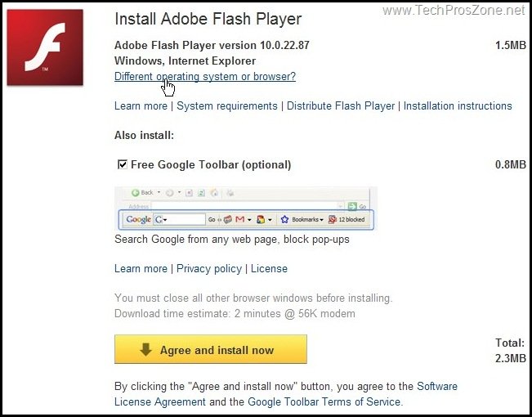Click the blue Bookmarks star icon
This screenshot has height=417, width=532.
coord(284,219)
